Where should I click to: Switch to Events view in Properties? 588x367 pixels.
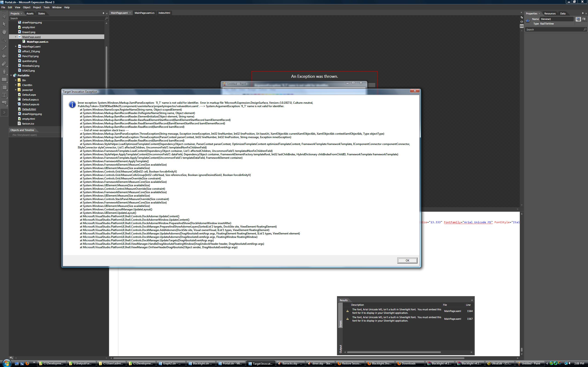[x=584, y=19]
